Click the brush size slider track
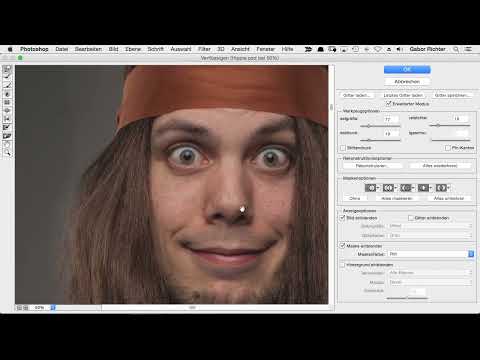Screen dimensions: 480x360 point(380,126)
